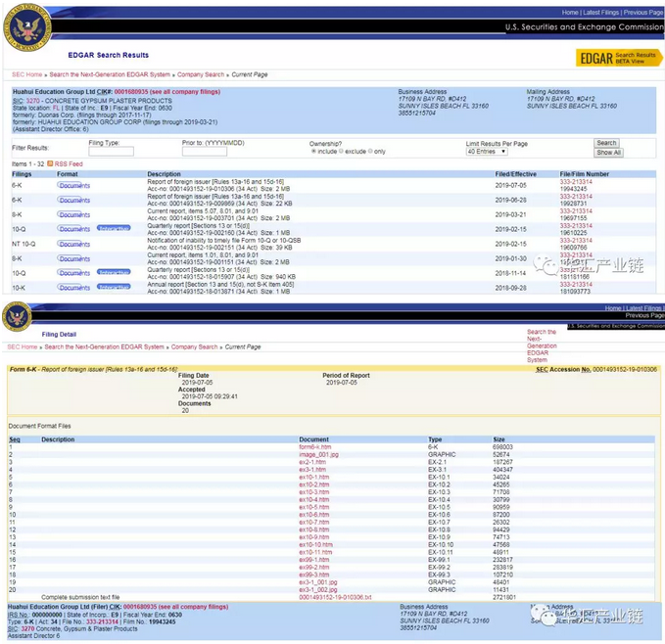The image size is (665, 644).
Task: Open ex10-2.htm exhibit document
Action: [x=313, y=484]
